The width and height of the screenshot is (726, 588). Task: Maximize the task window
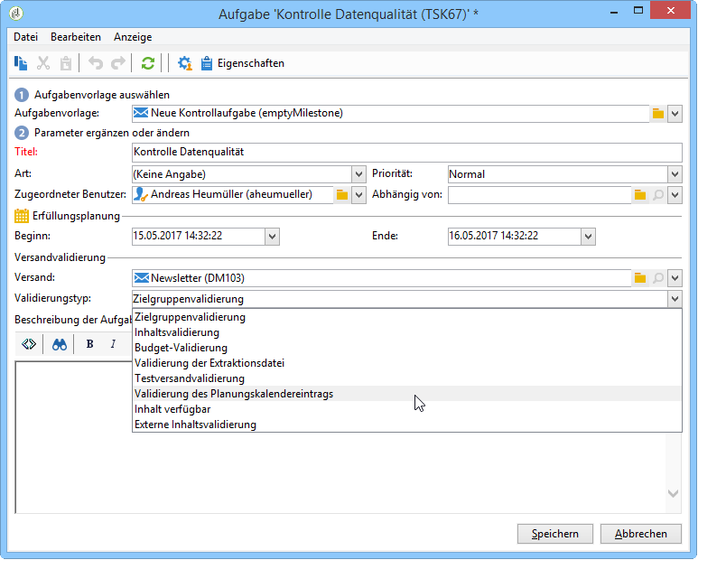pyautogui.click(x=638, y=11)
